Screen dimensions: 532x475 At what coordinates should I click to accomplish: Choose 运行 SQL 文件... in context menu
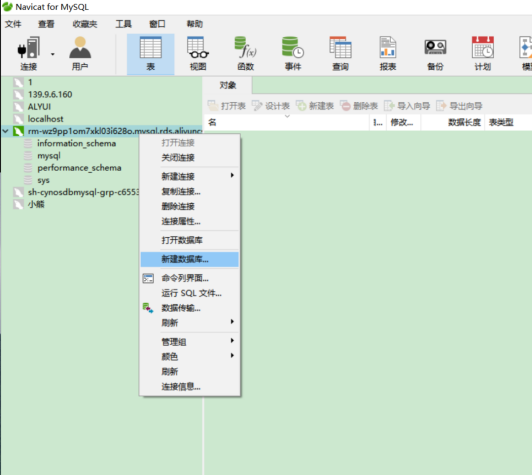pyautogui.click(x=190, y=293)
